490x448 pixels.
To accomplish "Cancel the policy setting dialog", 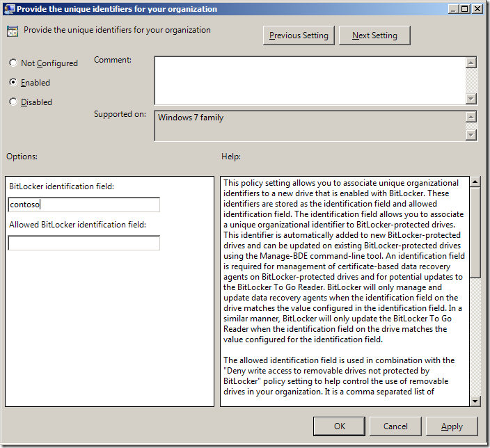I will coord(395,426).
